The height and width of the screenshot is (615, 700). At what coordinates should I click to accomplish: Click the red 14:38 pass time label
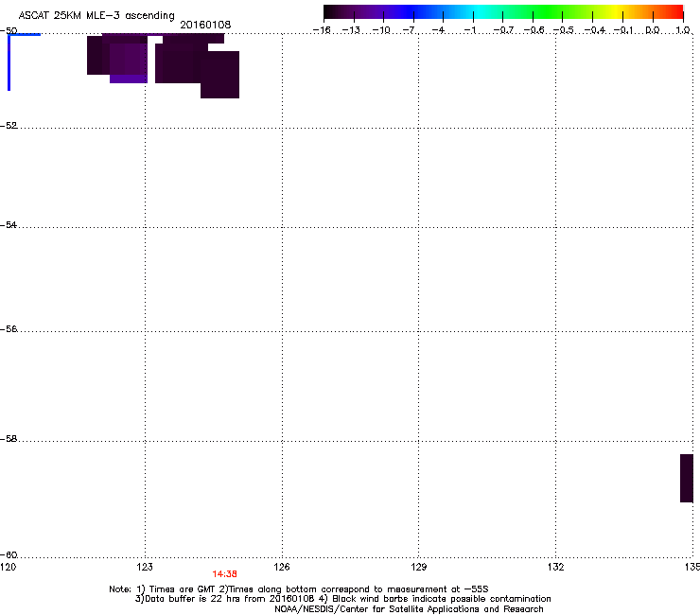pyautogui.click(x=224, y=574)
